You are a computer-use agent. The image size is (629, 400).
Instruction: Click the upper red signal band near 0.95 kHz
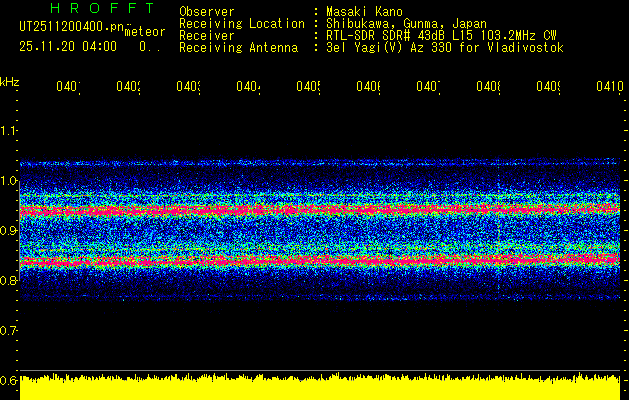pos(320,210)
